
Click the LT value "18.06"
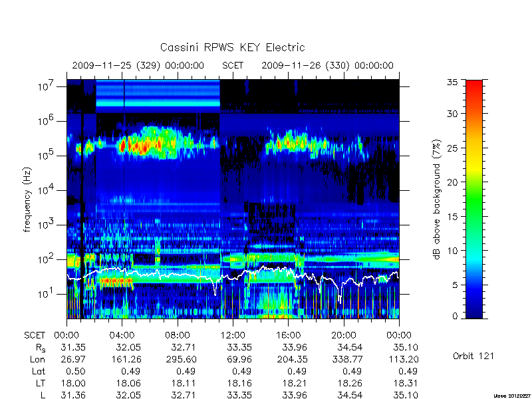tap(128, 383)
